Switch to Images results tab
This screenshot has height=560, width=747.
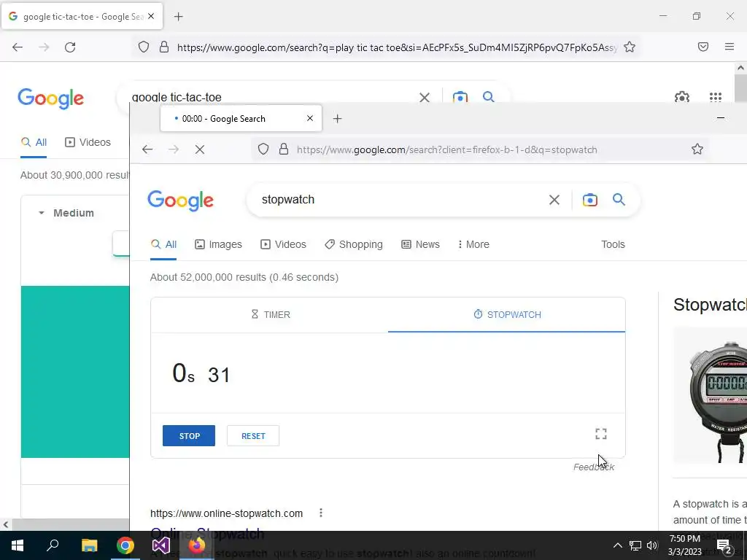coord(218,244)
